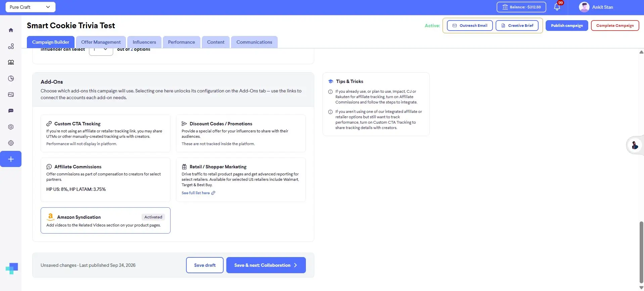This screenshot has width=644, height=291.
Task: Click the Retail / Shopper Marketing gift icon
Action: point(184,167)
